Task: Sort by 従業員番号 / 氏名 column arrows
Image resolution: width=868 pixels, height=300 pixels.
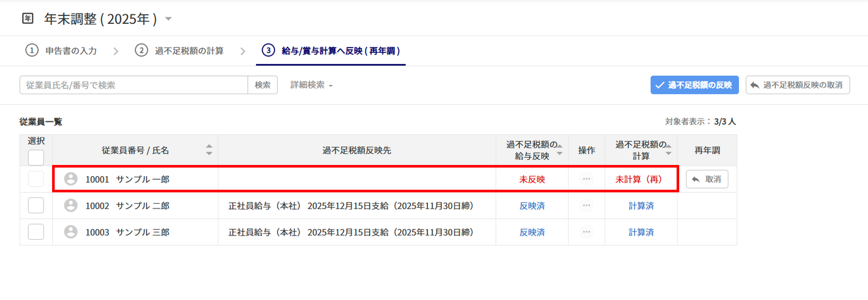Action: click(x=209, y=150)
